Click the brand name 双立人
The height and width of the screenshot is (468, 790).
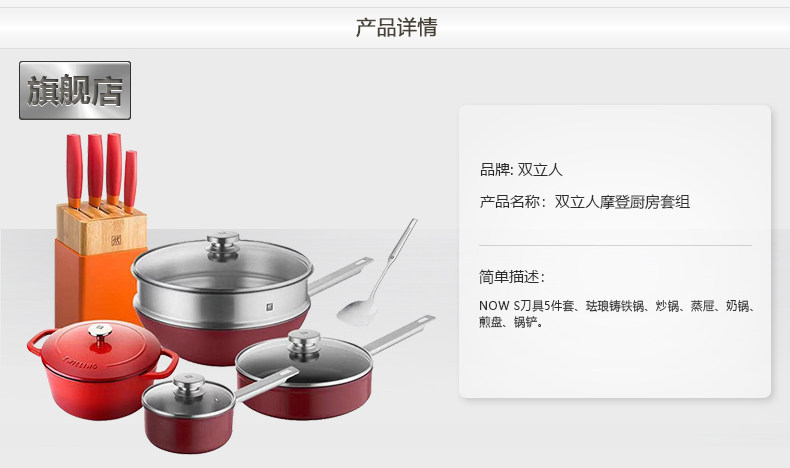click(540, 170)
